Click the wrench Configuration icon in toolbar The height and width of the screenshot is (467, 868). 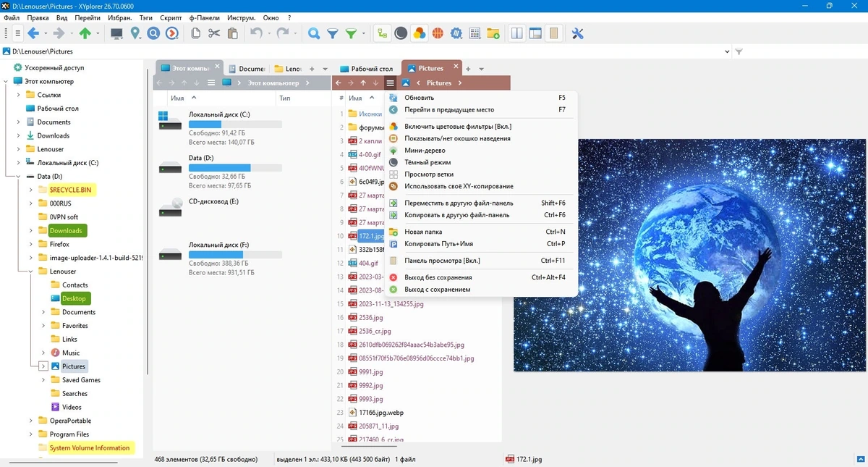click(x=577, y=33)
